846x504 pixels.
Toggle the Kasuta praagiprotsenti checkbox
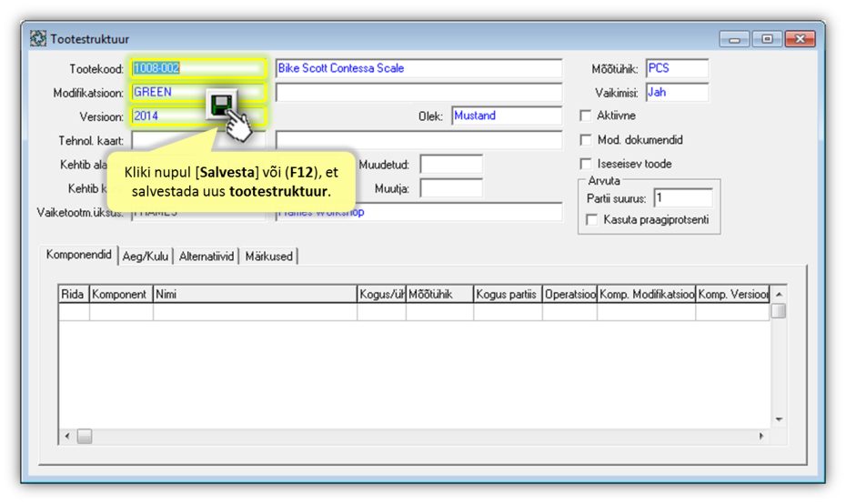592,219
